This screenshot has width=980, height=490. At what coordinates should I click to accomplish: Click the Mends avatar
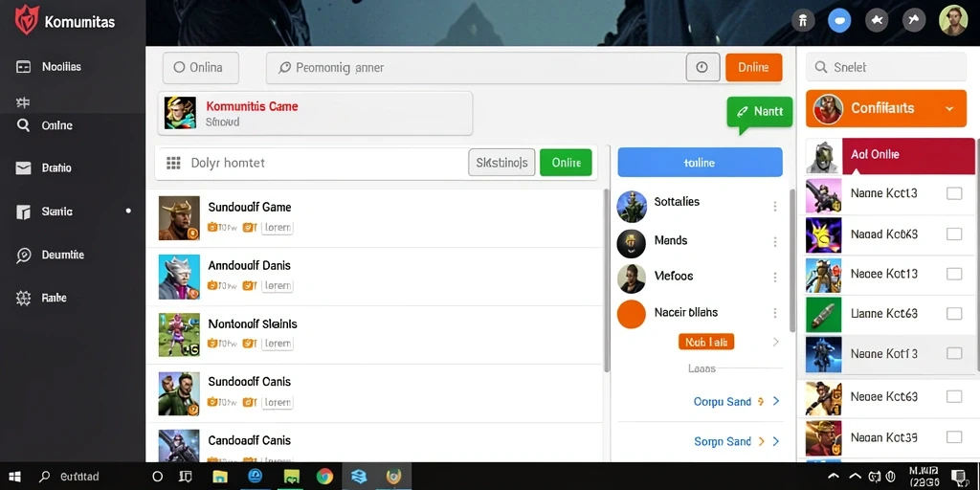pyautogui.click(x=632, y=244)
